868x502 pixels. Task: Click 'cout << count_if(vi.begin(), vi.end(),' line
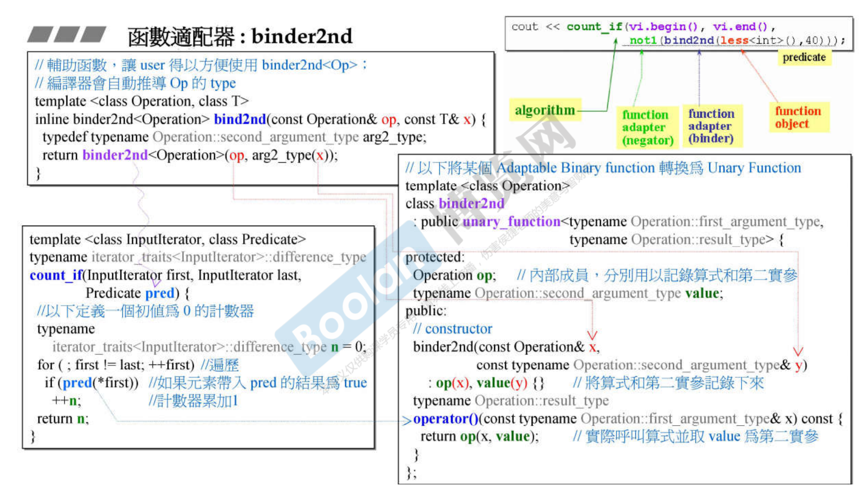643,27
